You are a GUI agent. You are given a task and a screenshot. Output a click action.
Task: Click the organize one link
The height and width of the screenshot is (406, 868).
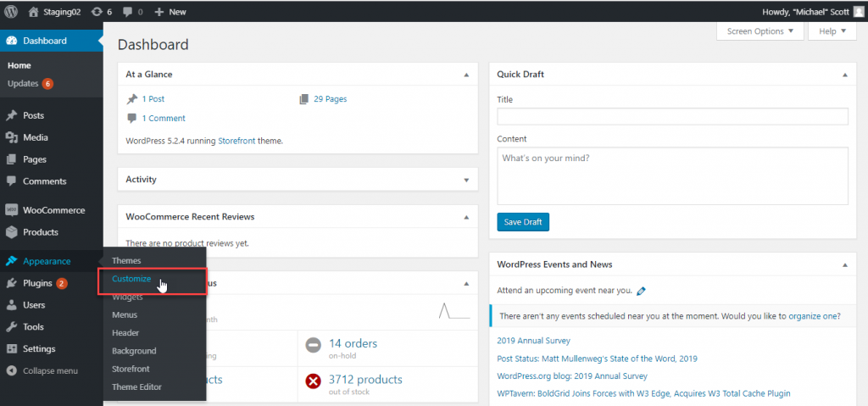[813, 317]
